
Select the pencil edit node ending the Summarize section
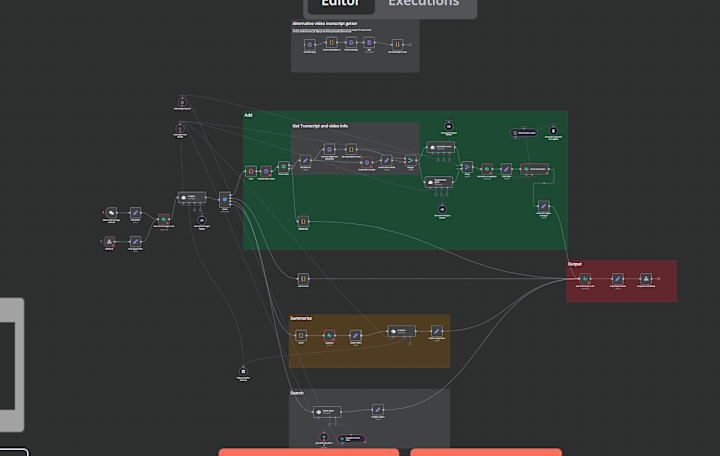(x=437, y=331)
